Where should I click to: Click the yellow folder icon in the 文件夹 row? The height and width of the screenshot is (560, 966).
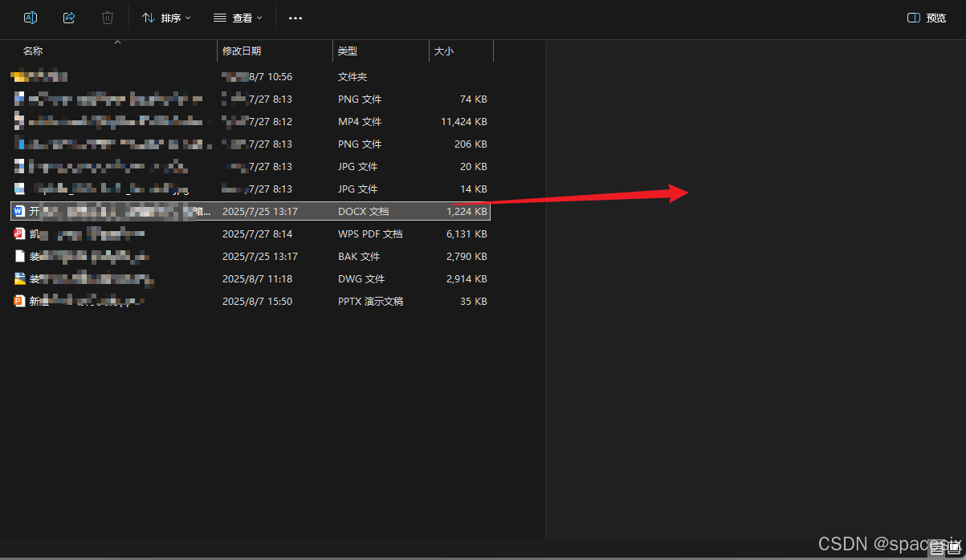tap(20, 76)
